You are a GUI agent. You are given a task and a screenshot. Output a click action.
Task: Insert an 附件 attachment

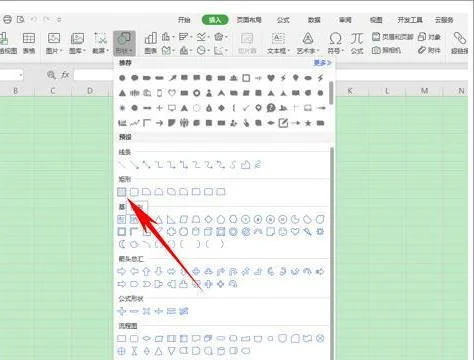429,50
